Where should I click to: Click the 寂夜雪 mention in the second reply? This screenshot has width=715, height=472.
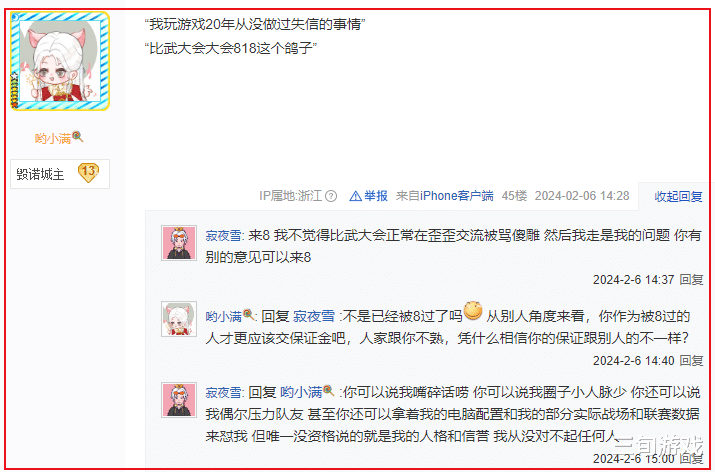(314, 316)
